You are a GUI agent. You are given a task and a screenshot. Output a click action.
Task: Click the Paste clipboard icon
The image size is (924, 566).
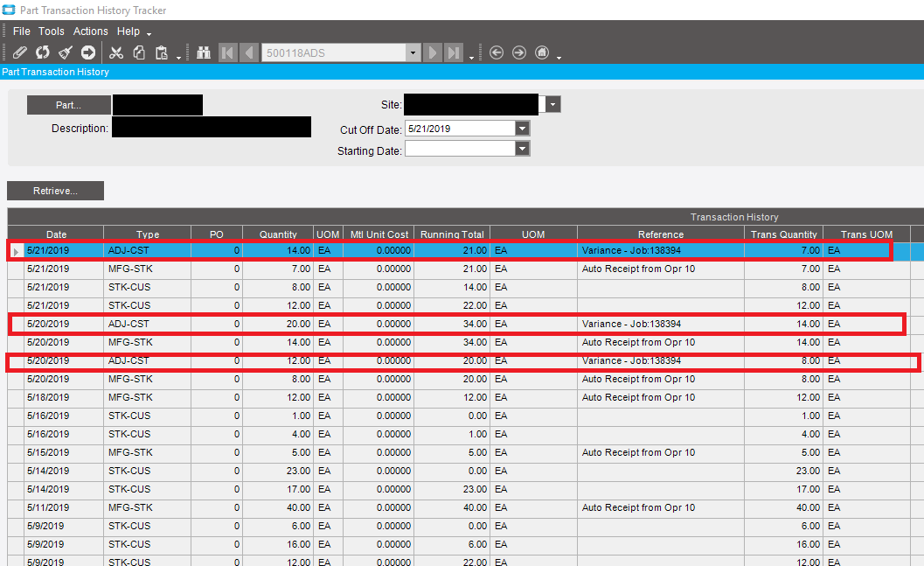point(162,52)
